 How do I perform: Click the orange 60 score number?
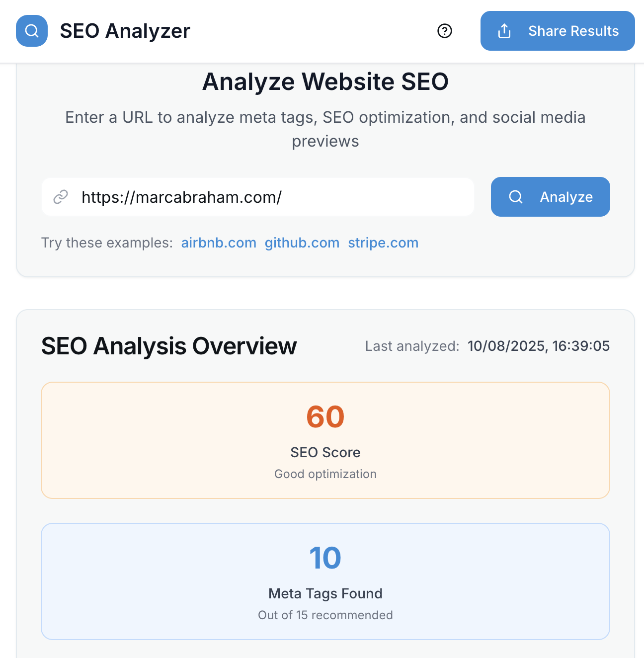coord(325,416)
